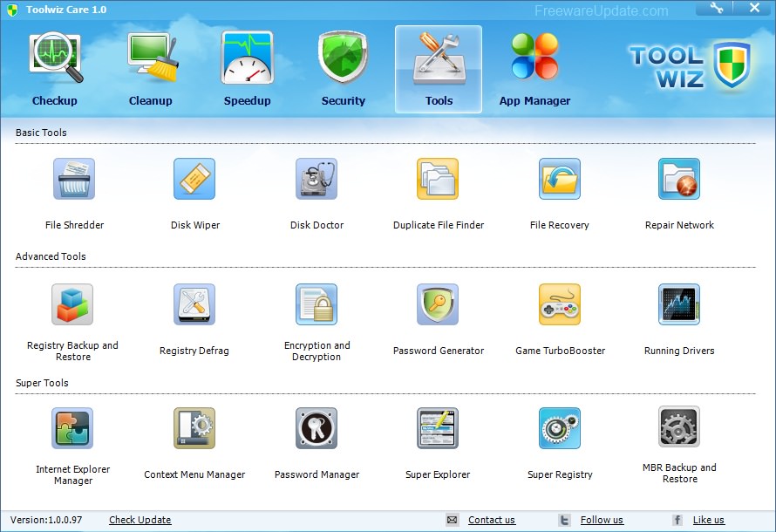776x532 pixels.
Task: Open the Password Generator
Action: point(438,304)
